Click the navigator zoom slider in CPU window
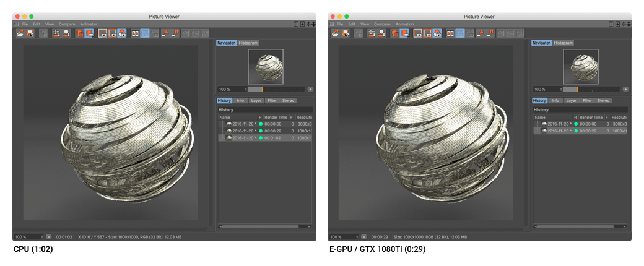The height and width of the screenshot is (266, 644). coord(276,89)
